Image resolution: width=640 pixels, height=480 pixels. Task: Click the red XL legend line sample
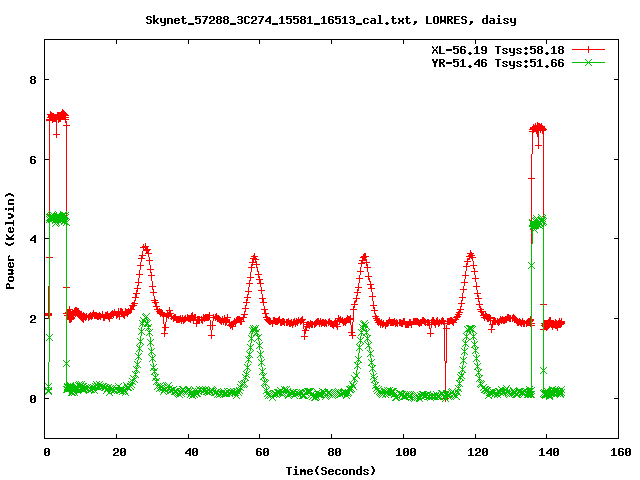pos(588,50)
